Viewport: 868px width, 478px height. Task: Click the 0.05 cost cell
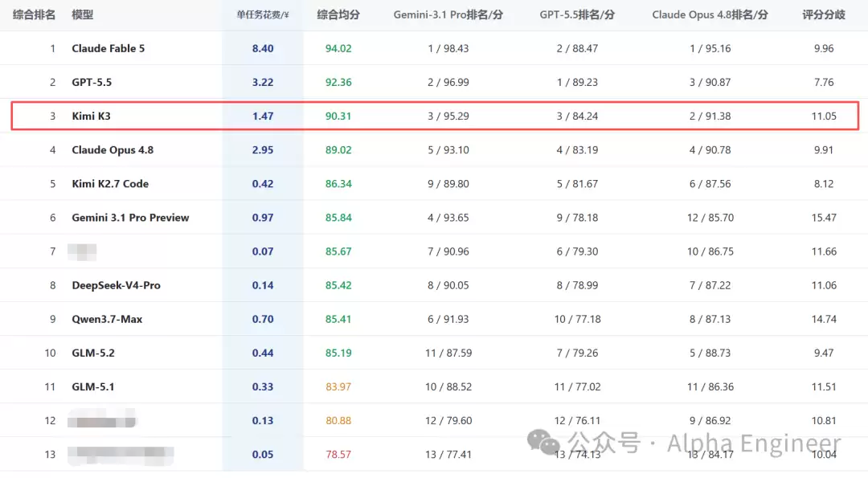tap(262, 454)
